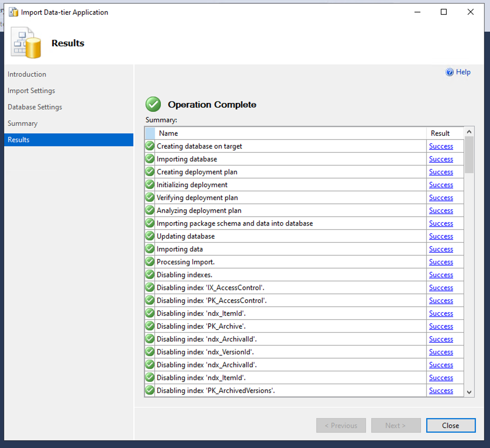
Task: Click the Help question mark icon
Action: (449, 72)
